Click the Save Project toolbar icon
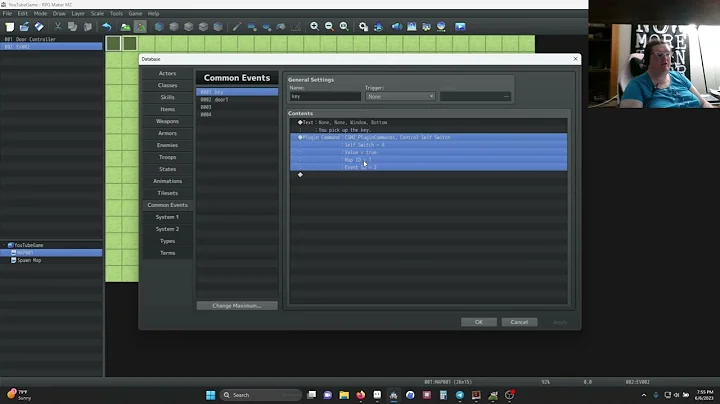The image size is (720, 404). (39, 27)
